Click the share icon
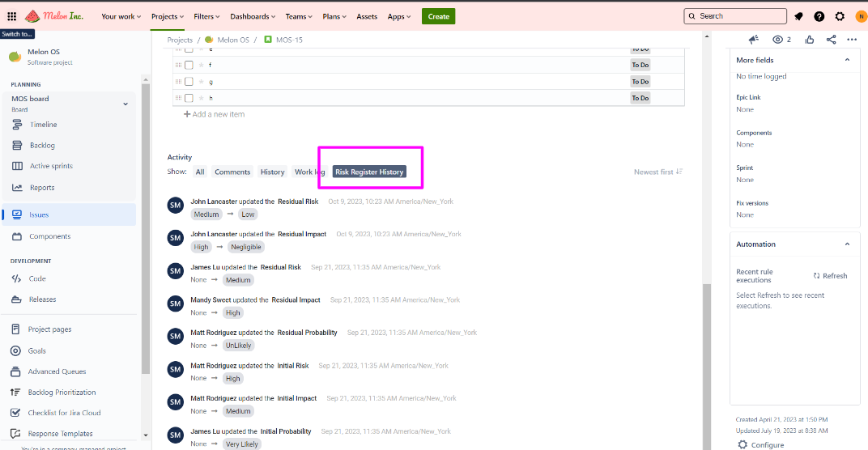868x450 pixels. [832, 40]
